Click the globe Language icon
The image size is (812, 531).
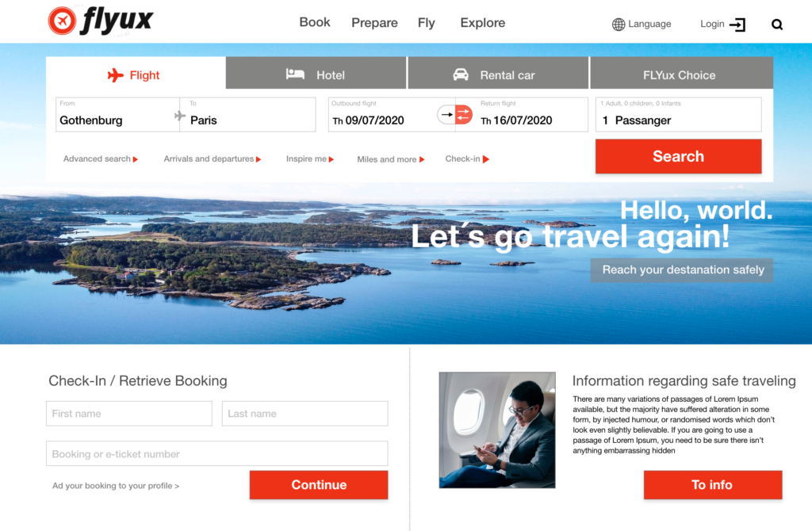[x=619, y=25]
